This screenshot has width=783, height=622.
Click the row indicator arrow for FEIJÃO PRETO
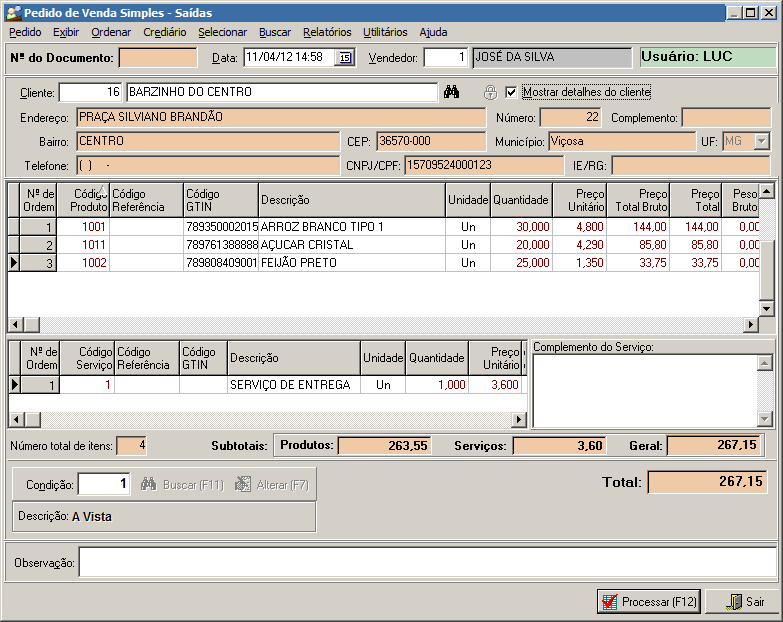(14, 263)
